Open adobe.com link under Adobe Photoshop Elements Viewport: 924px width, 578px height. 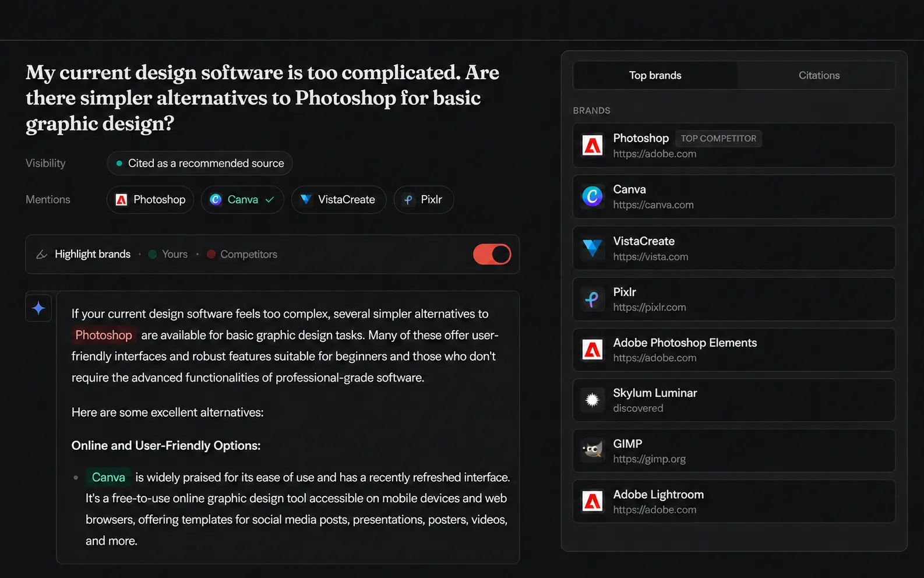[654, 358]
